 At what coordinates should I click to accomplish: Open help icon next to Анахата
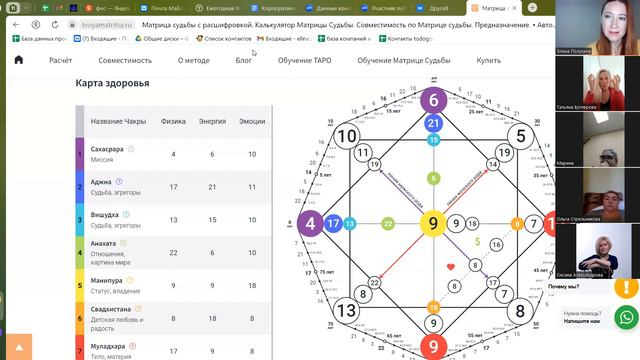pos(123,243)
